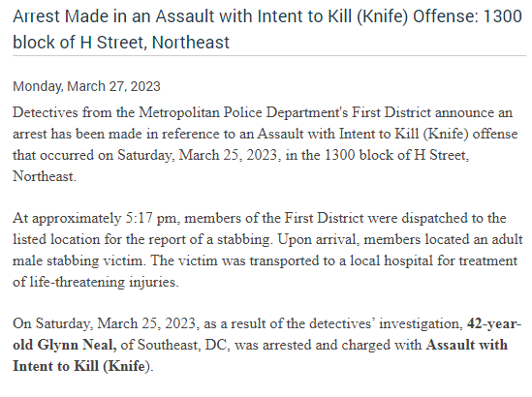532x397 pixels.
Task: Click "Saturday, March 25, 2023" in the first paragraph
Action: coord(198,155)
